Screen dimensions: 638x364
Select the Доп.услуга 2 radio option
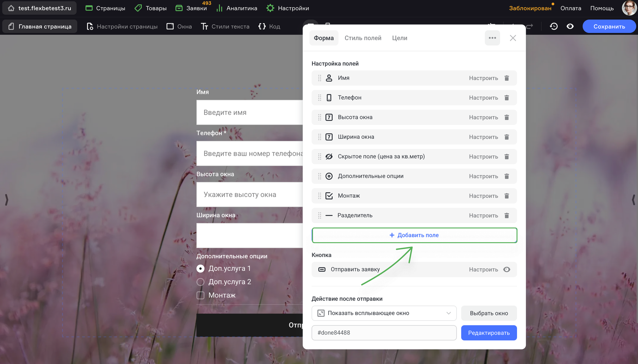200,282
